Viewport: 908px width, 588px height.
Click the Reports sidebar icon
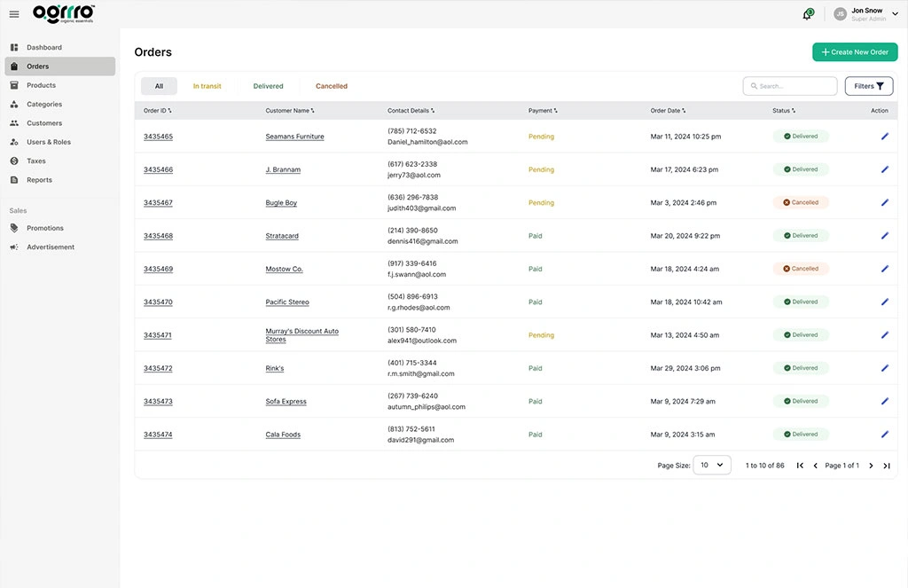pos(14,179)
